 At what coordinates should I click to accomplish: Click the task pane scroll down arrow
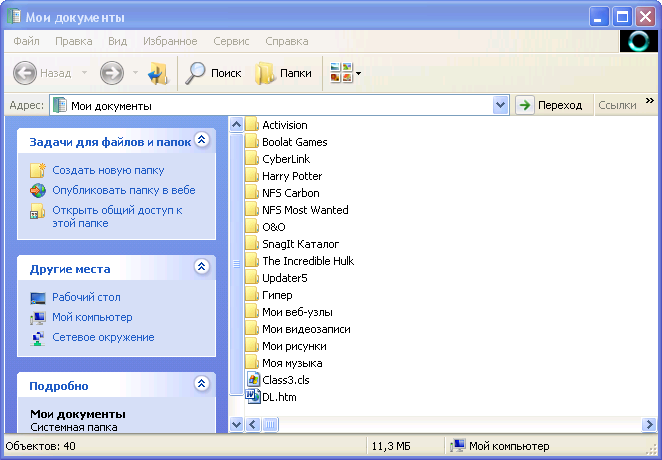[236, 424]
